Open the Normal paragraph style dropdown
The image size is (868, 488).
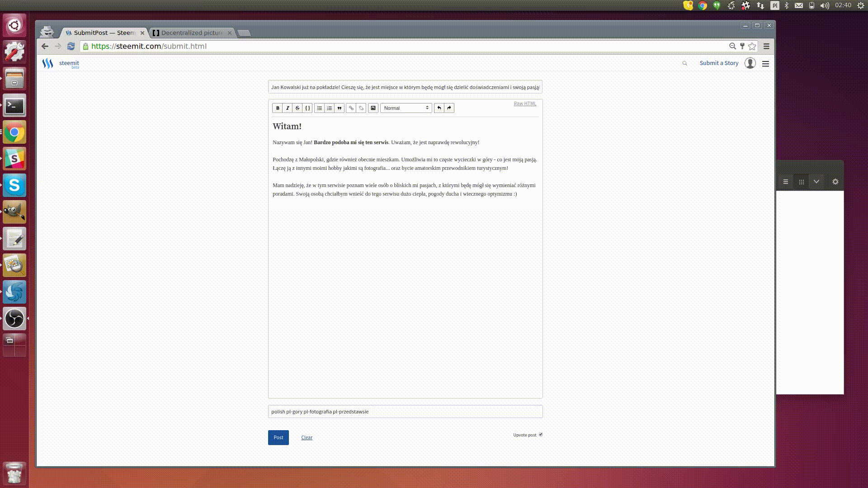coord(406,108)
